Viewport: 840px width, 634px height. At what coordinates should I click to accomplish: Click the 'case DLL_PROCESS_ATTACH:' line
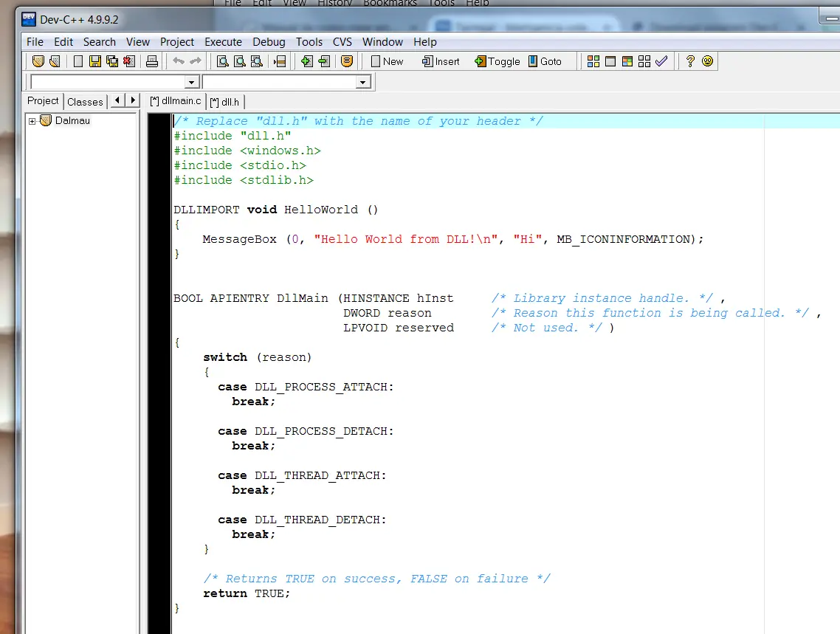click(306, 387)
